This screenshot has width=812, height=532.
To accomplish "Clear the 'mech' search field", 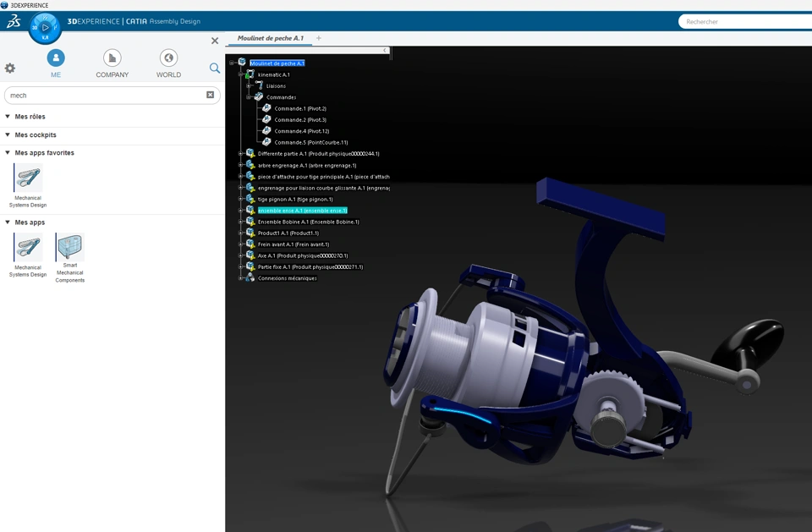I will click(x=211, y=95).
